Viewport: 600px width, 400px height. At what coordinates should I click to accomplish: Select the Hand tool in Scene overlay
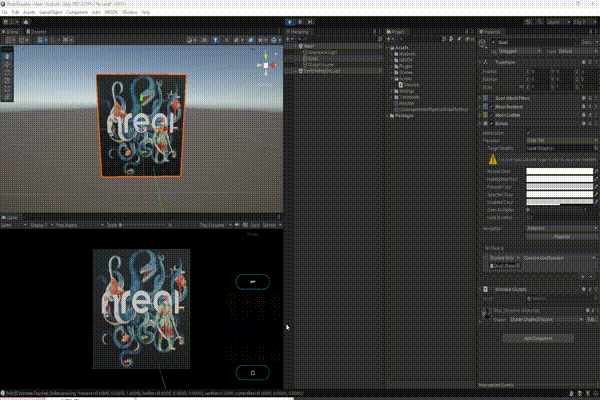coord(7,56)
